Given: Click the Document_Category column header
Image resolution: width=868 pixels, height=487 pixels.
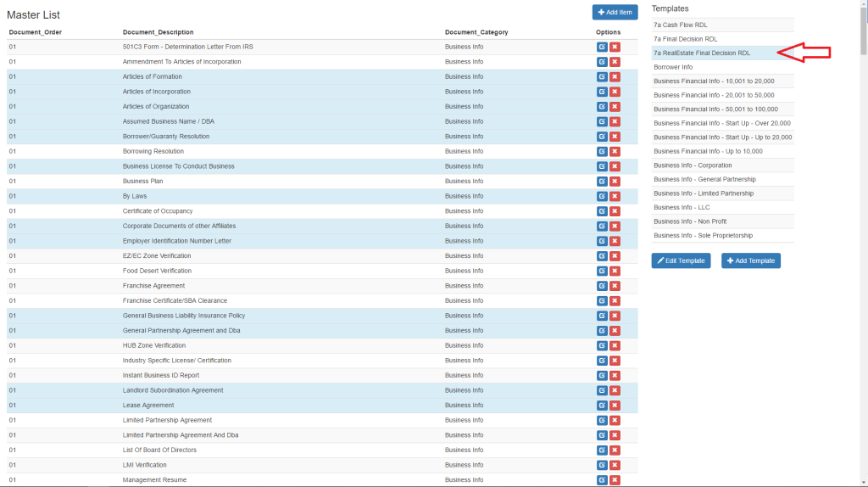Looking at the screenshot, I should click(x=476, y=33).
